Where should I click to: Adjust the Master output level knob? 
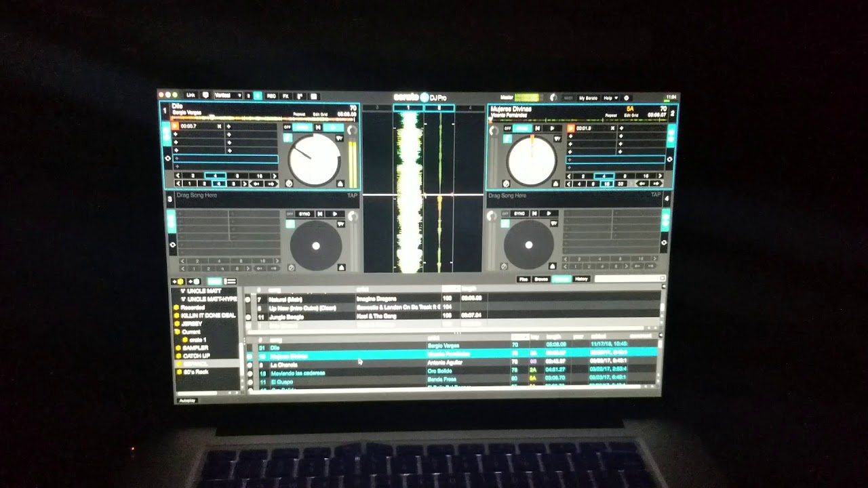553,98
